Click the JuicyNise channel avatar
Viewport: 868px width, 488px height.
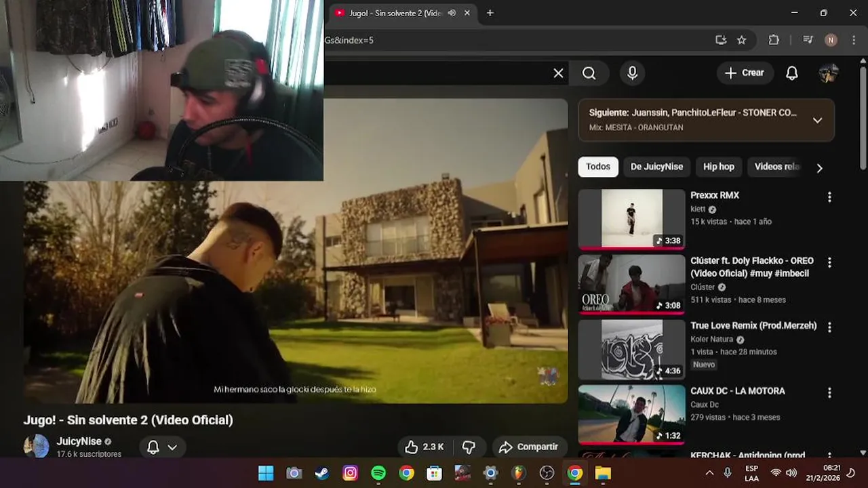[36, 446]
